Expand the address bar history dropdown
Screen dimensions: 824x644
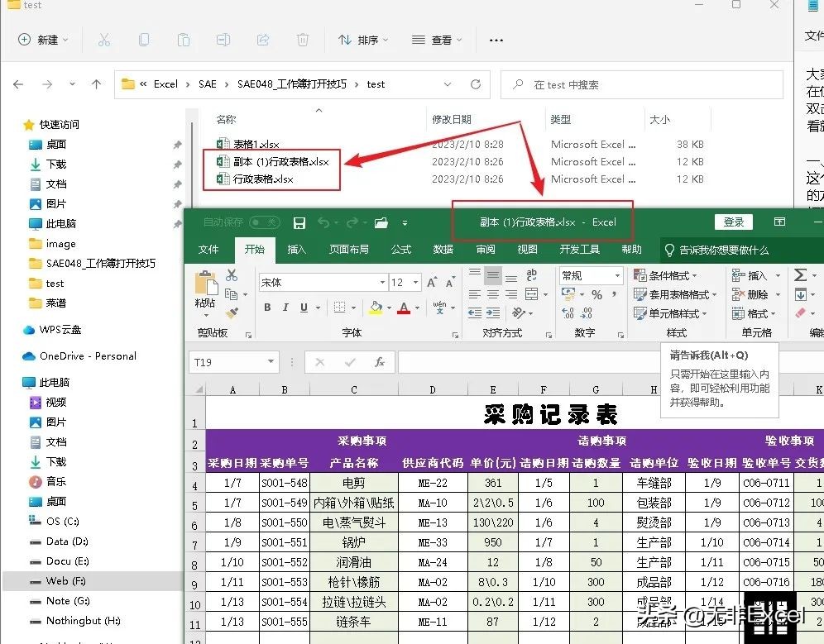click(x=448, y=84)
